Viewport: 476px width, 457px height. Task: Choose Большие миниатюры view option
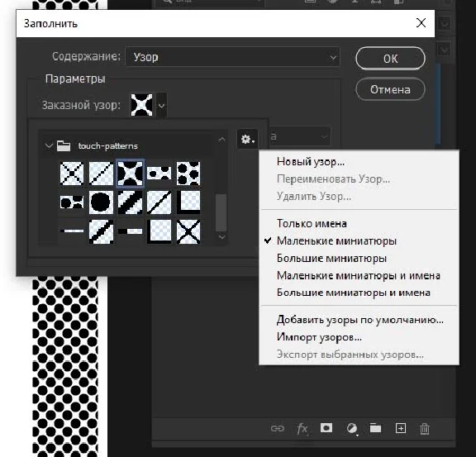click(359, 258)
